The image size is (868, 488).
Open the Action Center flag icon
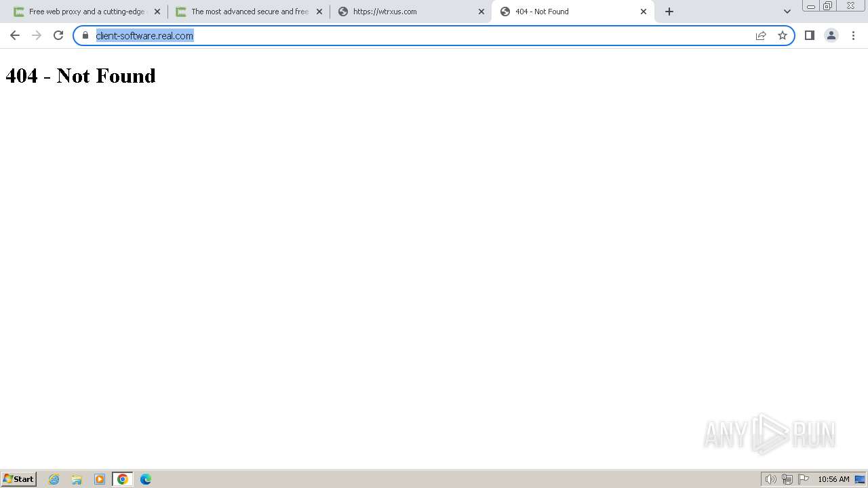pos(804,479)
